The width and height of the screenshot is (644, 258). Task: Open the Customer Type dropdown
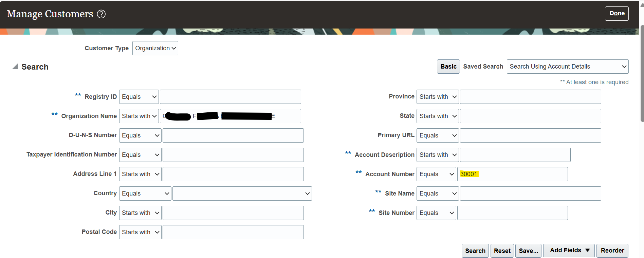point(155,48)
